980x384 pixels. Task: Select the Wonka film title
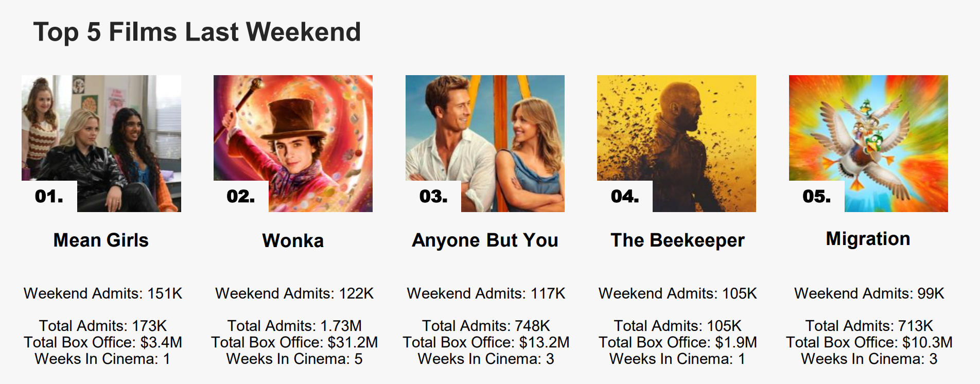[293, 241]
